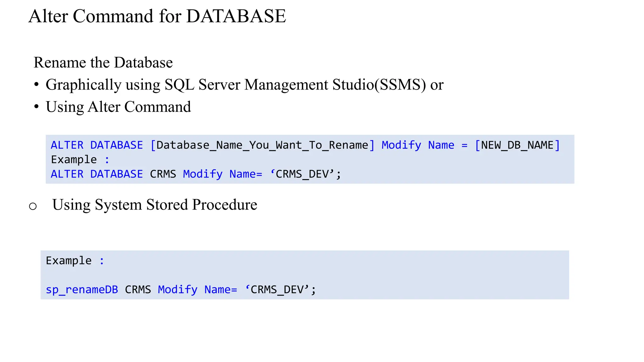
Task: Click the 'sp_renameDB CRMS Modify Name' line
Action: coord(181,290)
